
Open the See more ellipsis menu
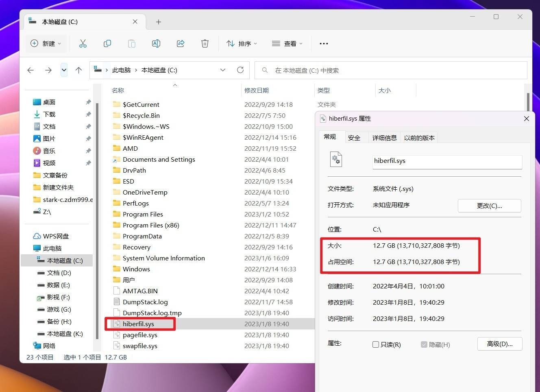pyautogui.click(x=323, y=43)
